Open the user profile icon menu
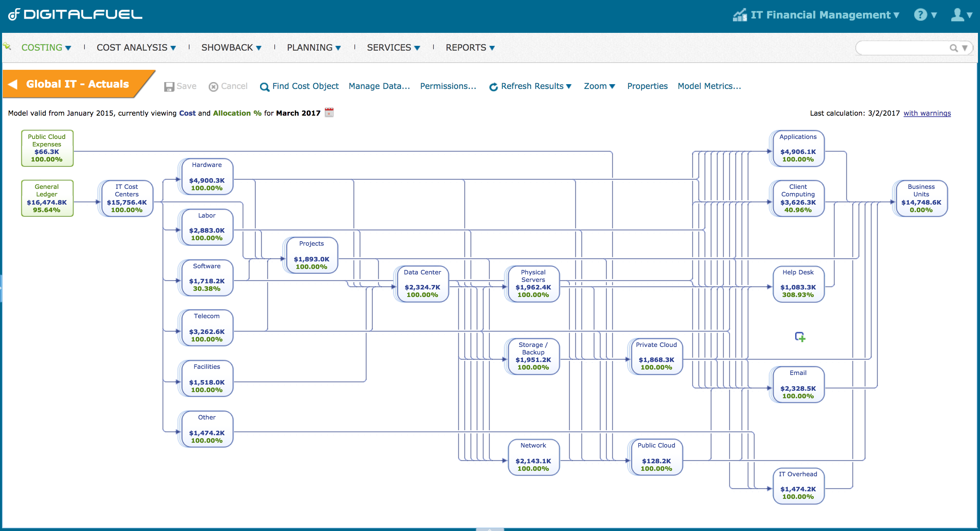 coord(957,15)
